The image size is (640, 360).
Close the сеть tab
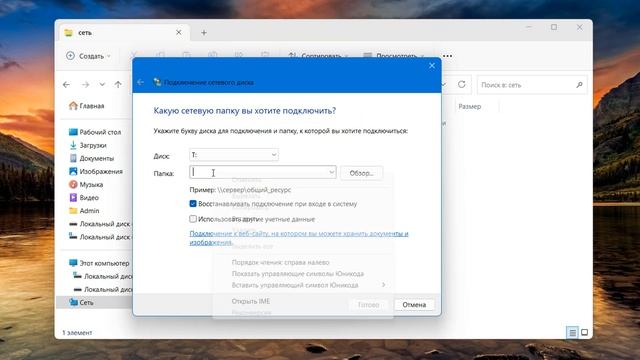tap(178, 32)
